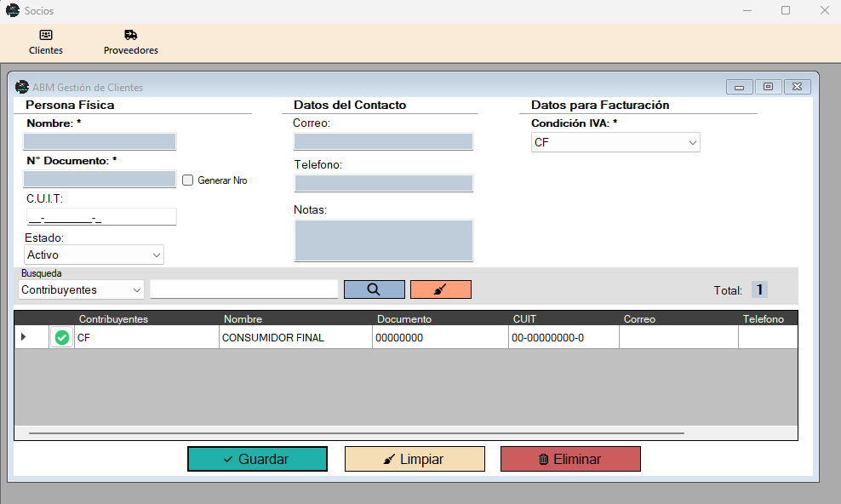Focus the Telefono input field

[x=384, y=183]
